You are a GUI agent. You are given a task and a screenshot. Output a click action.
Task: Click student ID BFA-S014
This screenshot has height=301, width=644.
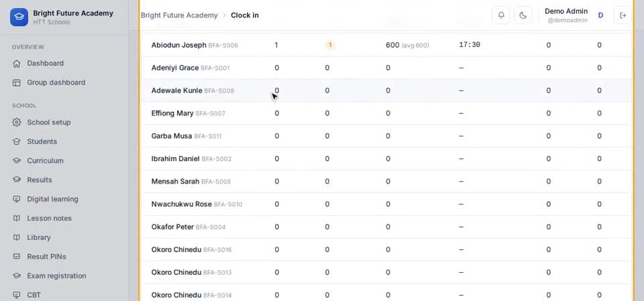[x=217, y=295]
